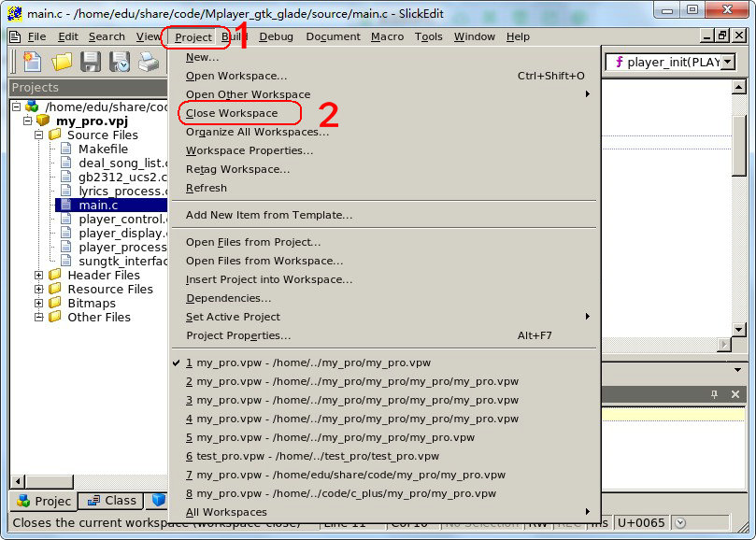This screenshot has width=756, height=540.
Task: Expand the Bitmaps folder node
Action: [39, 304]
